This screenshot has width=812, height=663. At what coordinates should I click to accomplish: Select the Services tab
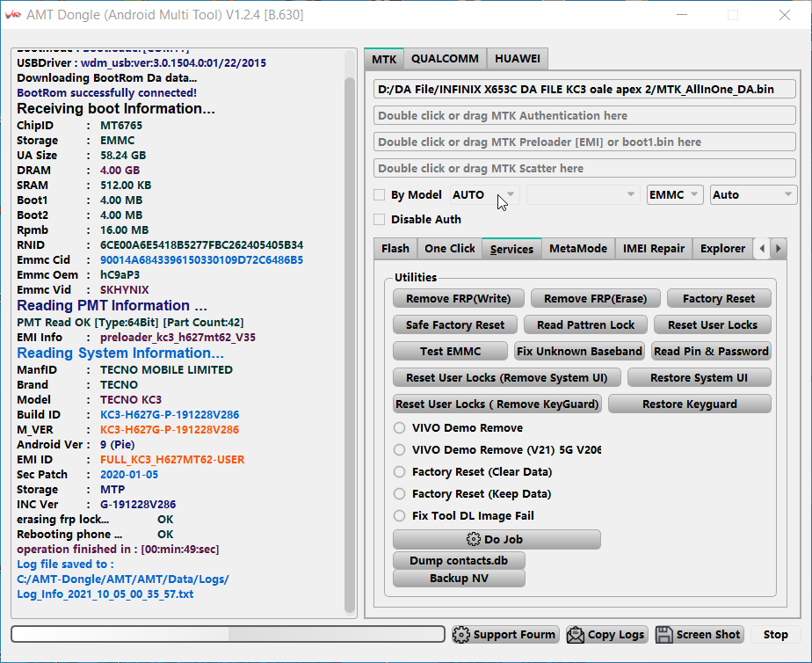click(511, 249)
